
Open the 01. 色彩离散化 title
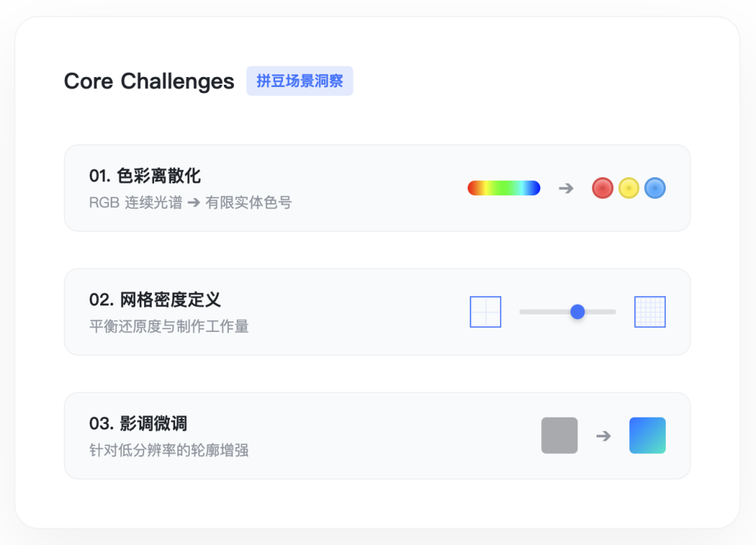[x=145, y=176]
